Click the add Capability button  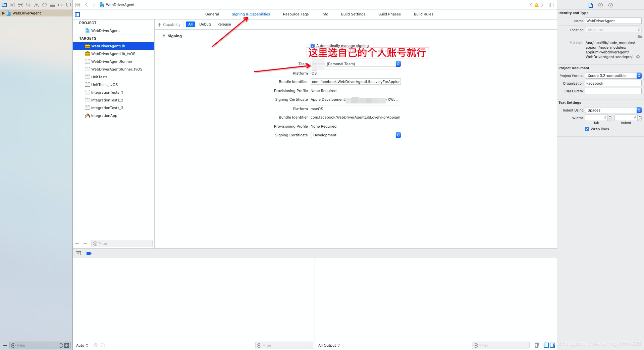pyautogui.click(x=169, y=25)
